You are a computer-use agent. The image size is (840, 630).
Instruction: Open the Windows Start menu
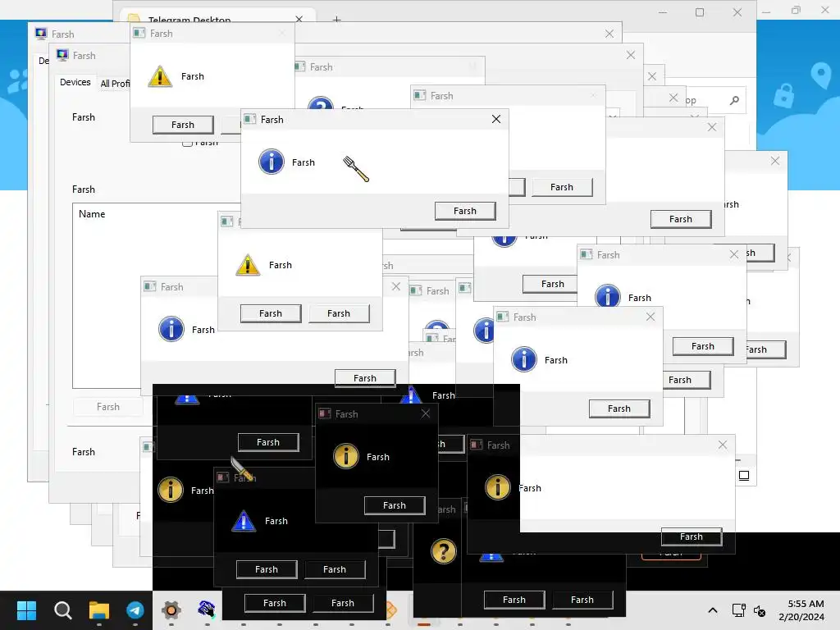point(26,609)
